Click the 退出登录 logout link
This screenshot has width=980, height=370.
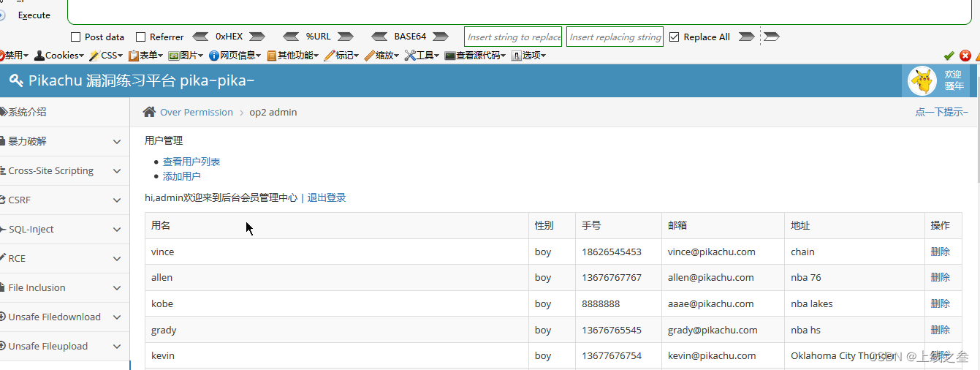tap(327, 197)
